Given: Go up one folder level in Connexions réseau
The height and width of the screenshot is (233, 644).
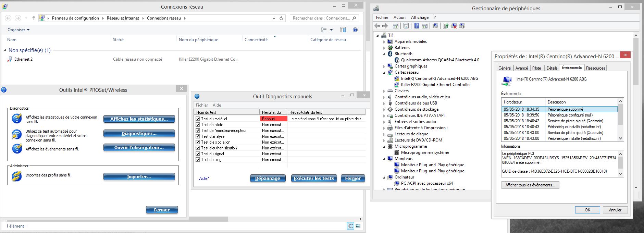Looking at the screenshot, I should coord(34,18).
